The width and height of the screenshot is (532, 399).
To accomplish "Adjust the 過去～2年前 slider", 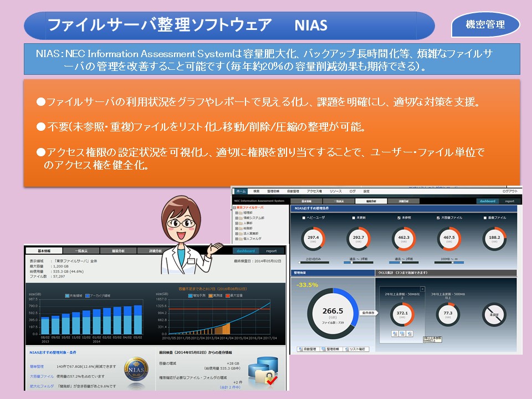I will coord(404,262).
